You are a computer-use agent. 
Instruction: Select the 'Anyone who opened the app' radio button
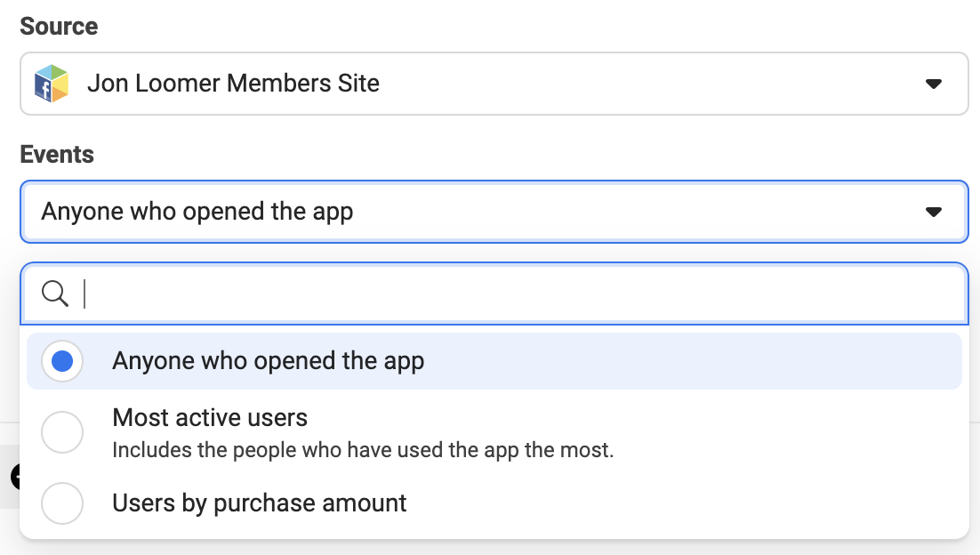(62, 361)
